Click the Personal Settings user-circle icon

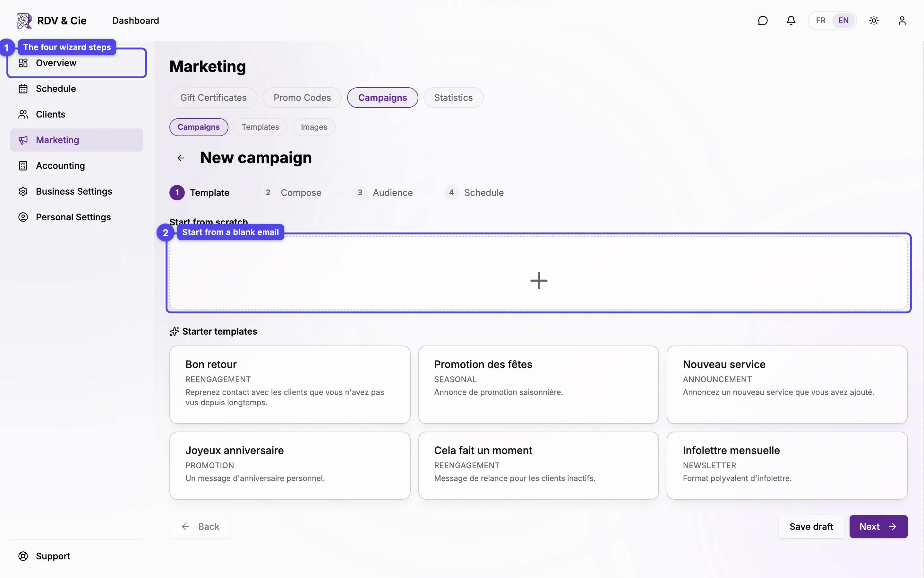(23, 217)
